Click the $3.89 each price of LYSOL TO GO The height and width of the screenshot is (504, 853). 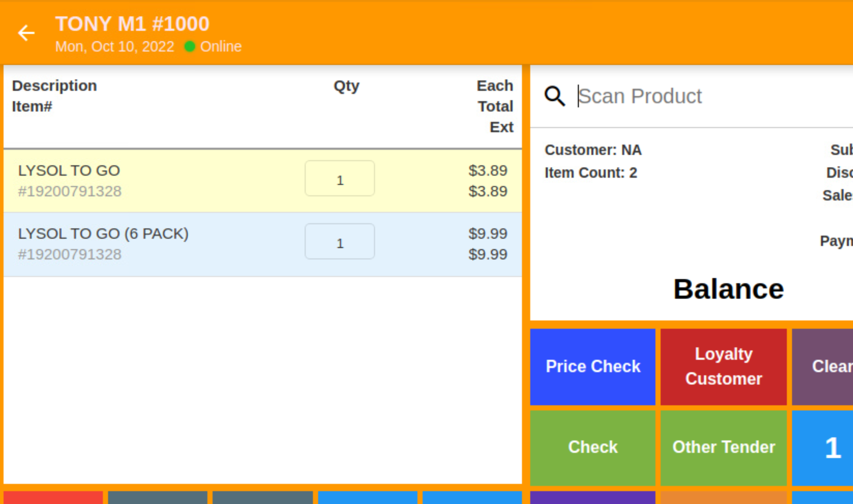(x=488, y=170)
